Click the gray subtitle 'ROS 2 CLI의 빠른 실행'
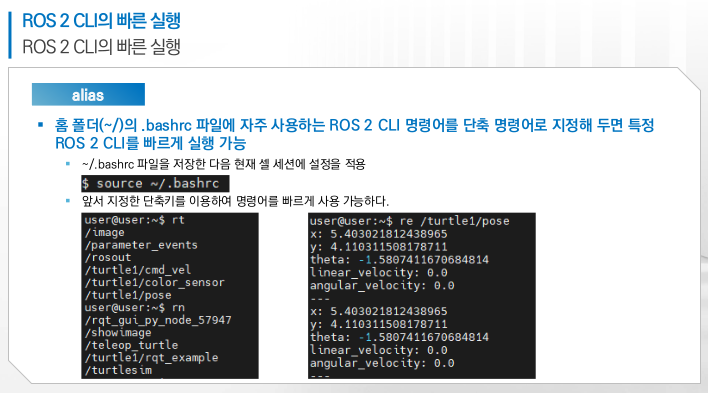This screenshot has width=708, height=393. [101, 47]
